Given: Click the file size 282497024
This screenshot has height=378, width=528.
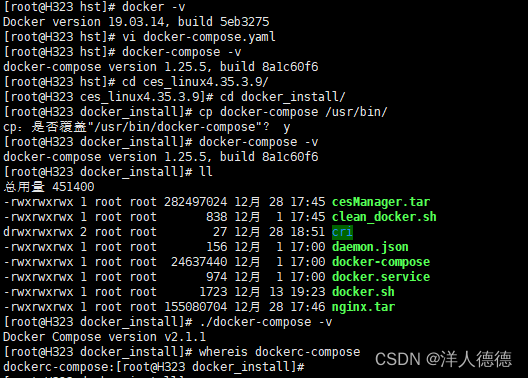Looking at the screenshot, I should (x=195, y=202).
